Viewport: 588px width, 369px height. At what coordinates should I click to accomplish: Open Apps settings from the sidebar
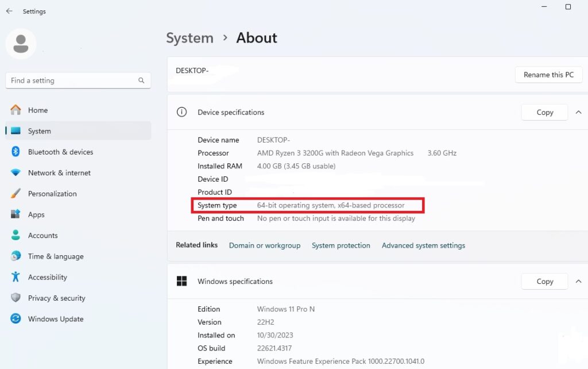click(16, 214)
